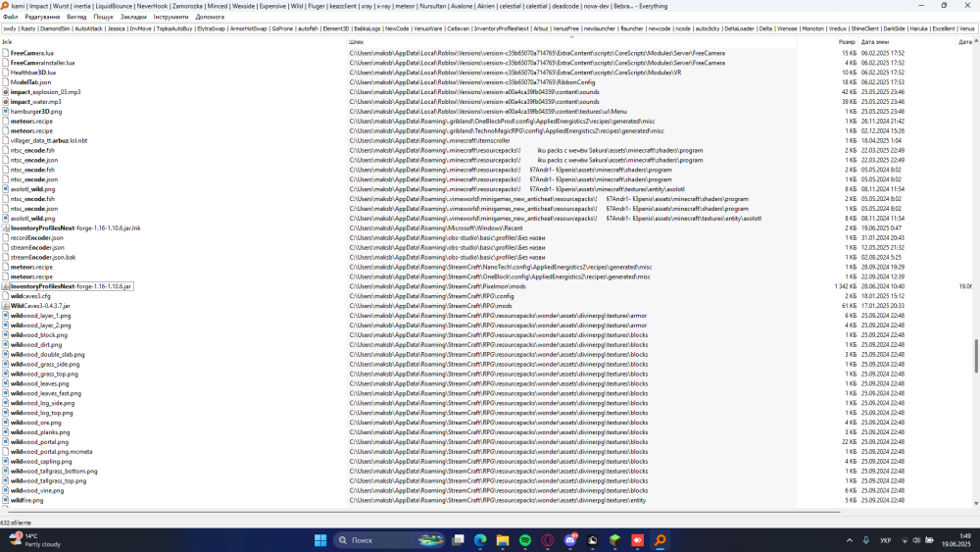Screen dimensions: 980x552
Task: Click the horizontal scrollbar under the results
Action: point(421,512)
